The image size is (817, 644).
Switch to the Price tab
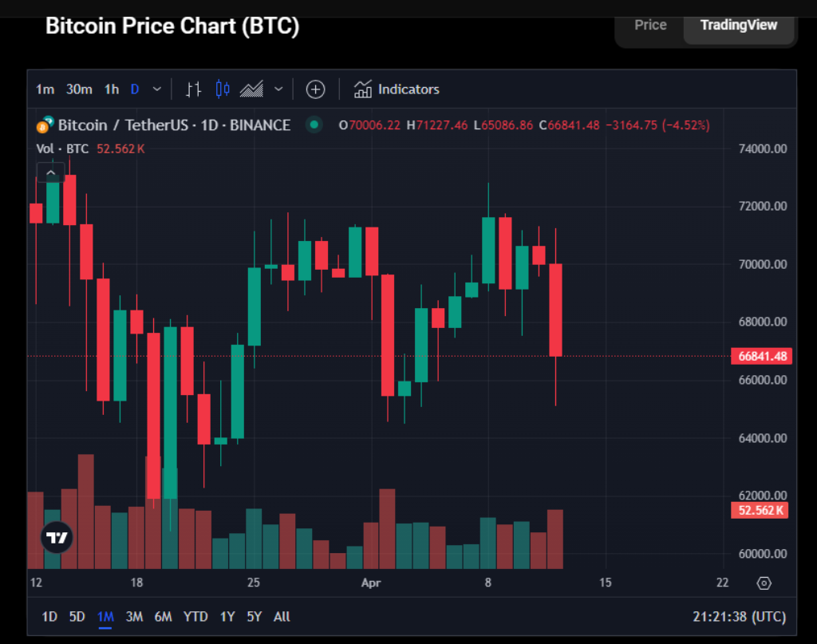pos(649,25)
